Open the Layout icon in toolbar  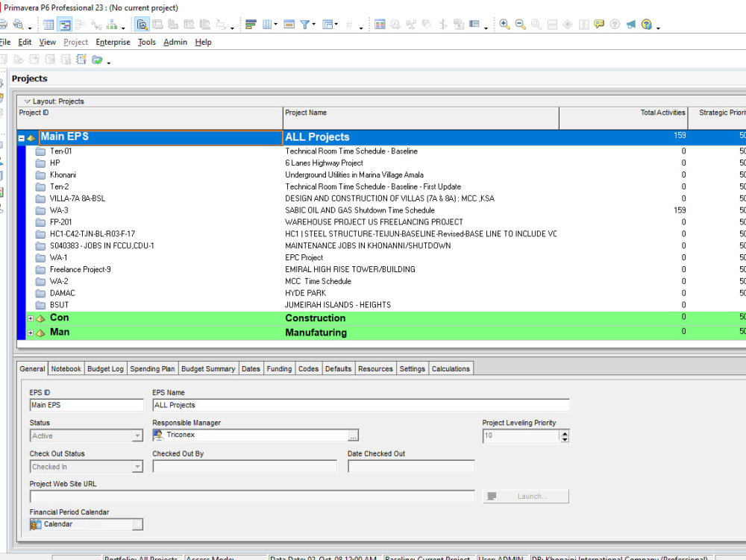(x=327, y=25)
